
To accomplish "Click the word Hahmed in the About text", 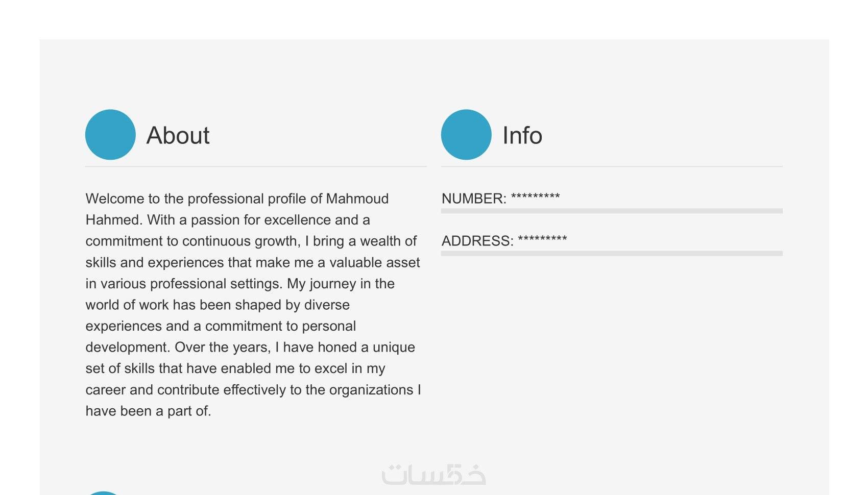I will coord(113,220).
